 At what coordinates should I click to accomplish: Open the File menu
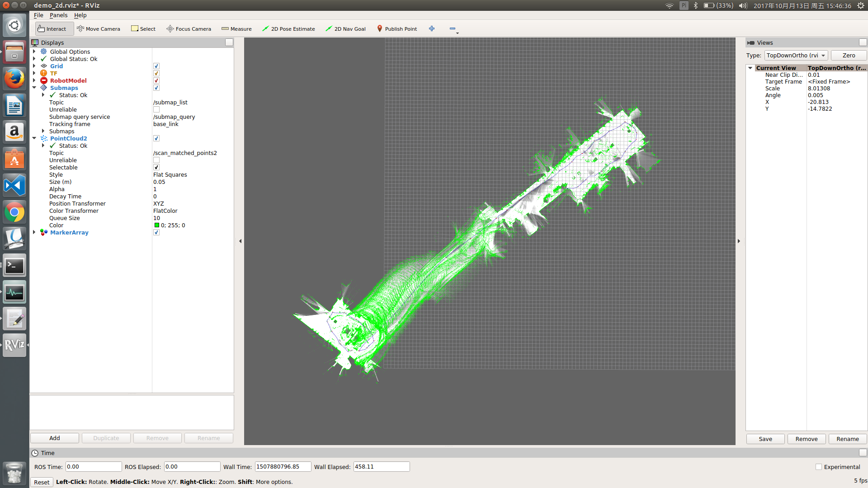(38, 15)
